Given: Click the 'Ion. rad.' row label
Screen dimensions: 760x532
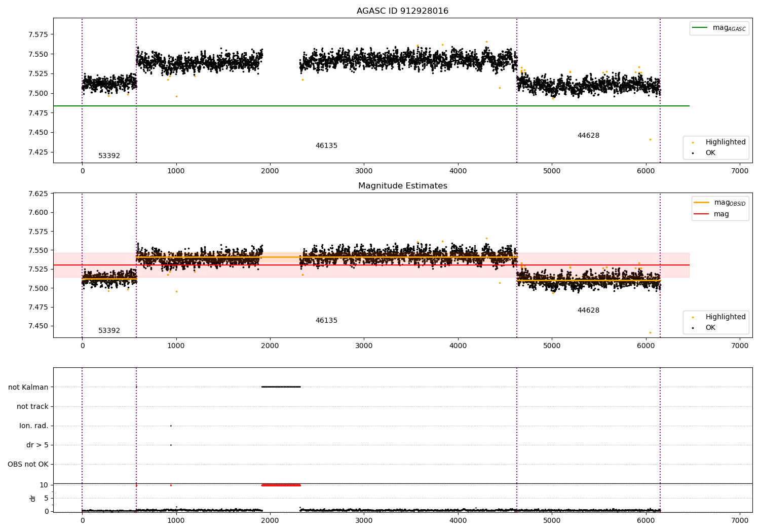Looking at the screenshot, I should tap(34, 426).
